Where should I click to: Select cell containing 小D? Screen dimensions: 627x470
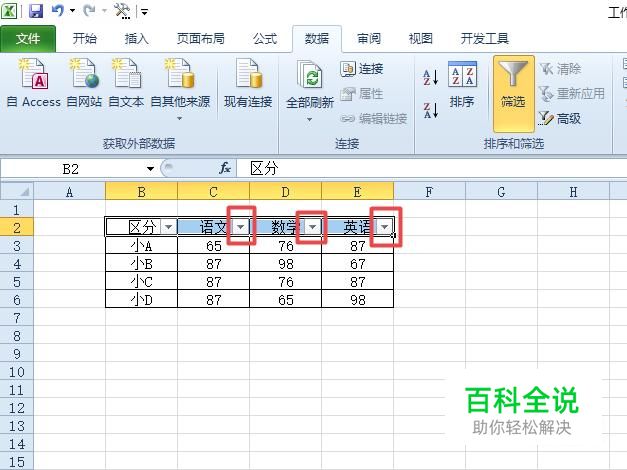point(141,300)
